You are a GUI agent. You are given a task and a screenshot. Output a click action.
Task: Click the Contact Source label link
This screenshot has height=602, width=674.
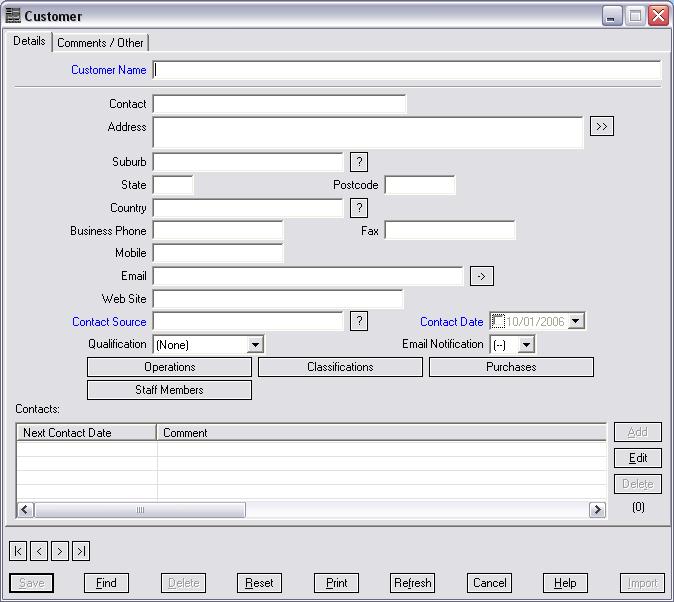(x=109, y=322)
